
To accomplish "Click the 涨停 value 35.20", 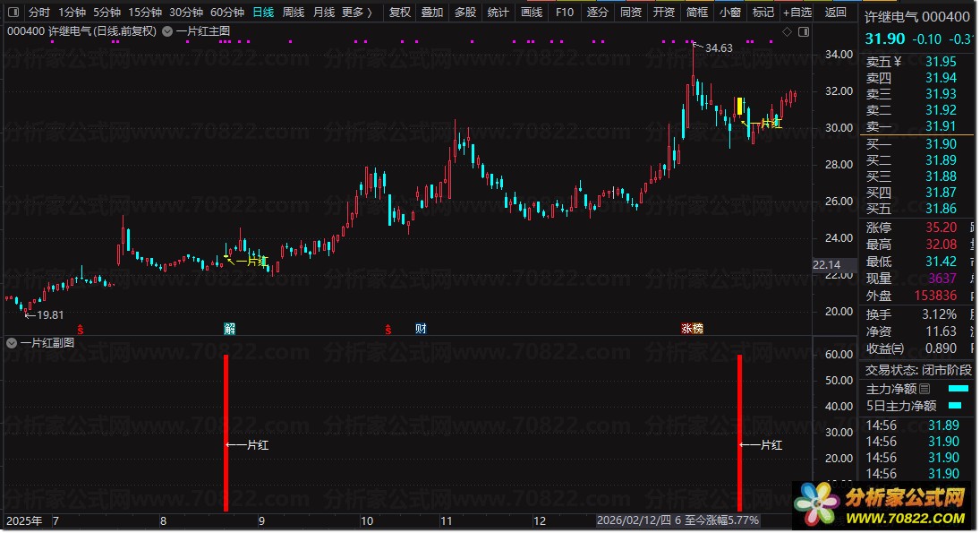I will 941,228.
